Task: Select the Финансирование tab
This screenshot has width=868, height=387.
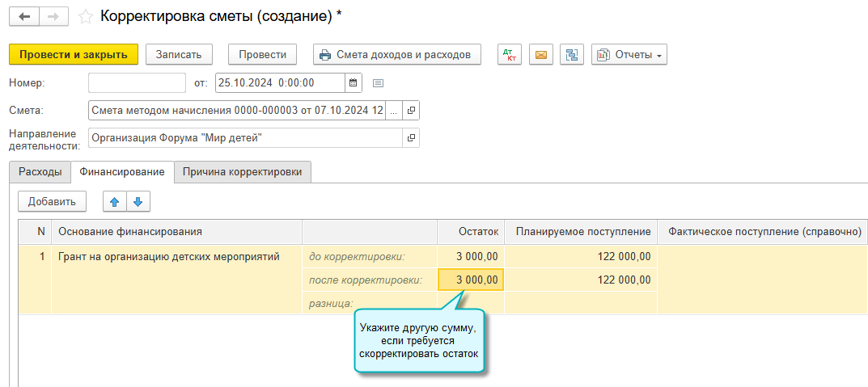Action: click(x=122, y=172)
